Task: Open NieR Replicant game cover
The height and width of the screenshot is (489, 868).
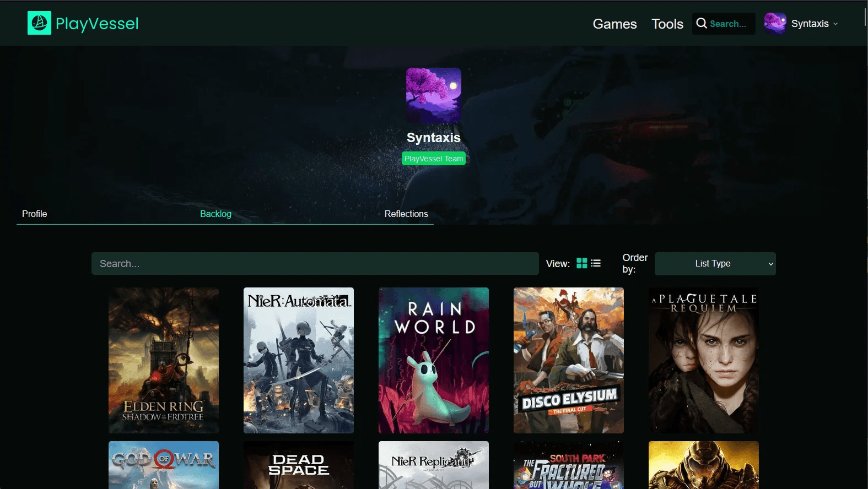Action: pyautogui.click(x=434, y=465)
